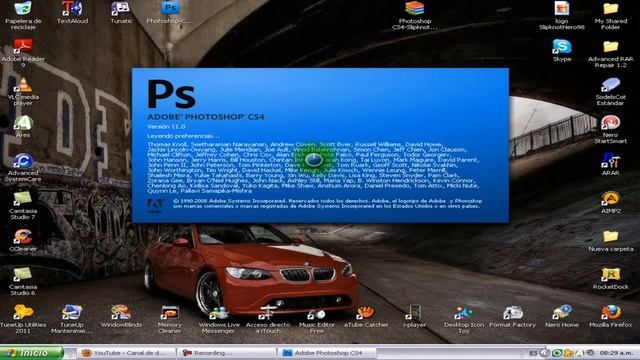Image resolution: width=640 pixels, height=360 pixels.
Task: Click the Adobe logo on splash screen
Action: pyautogui.click(x=155, y=206)
